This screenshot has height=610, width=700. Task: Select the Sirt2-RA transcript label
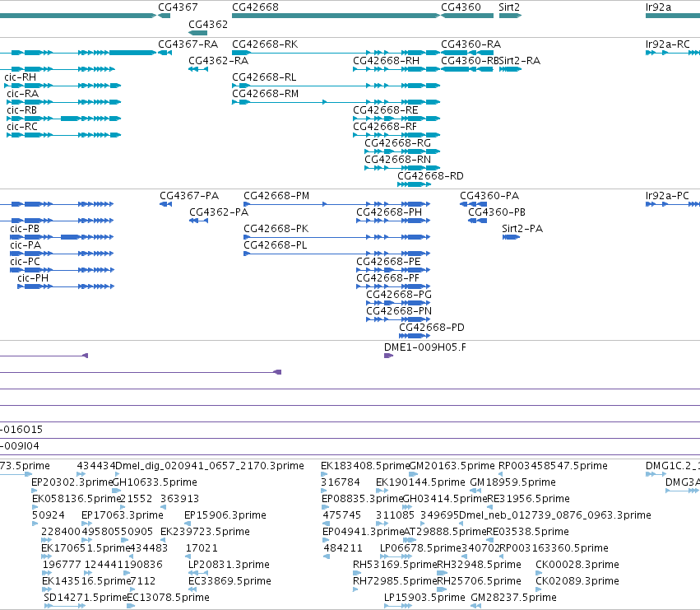(x=520, y=61)
